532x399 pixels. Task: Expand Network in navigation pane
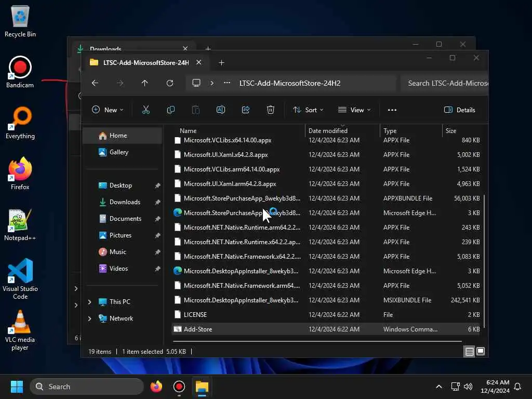coord(89,318)
